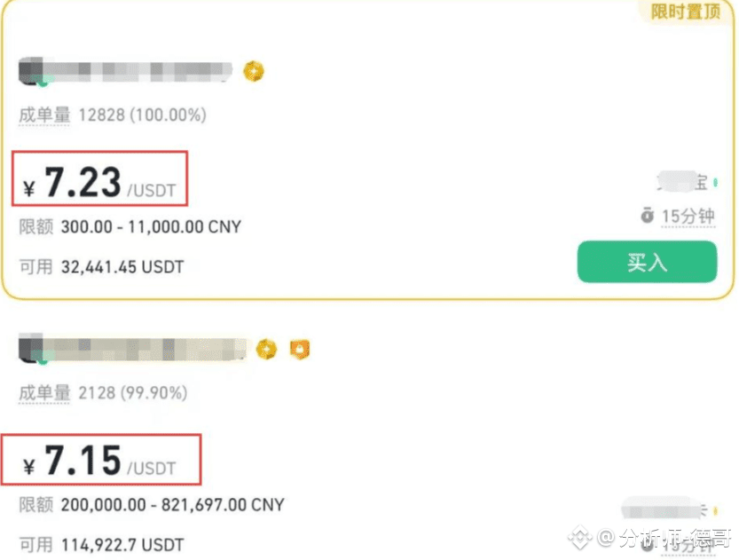The image size is (739, 560).
Task: Select the ¥7.15 /USDT price
Action: (x=99, y=460)
